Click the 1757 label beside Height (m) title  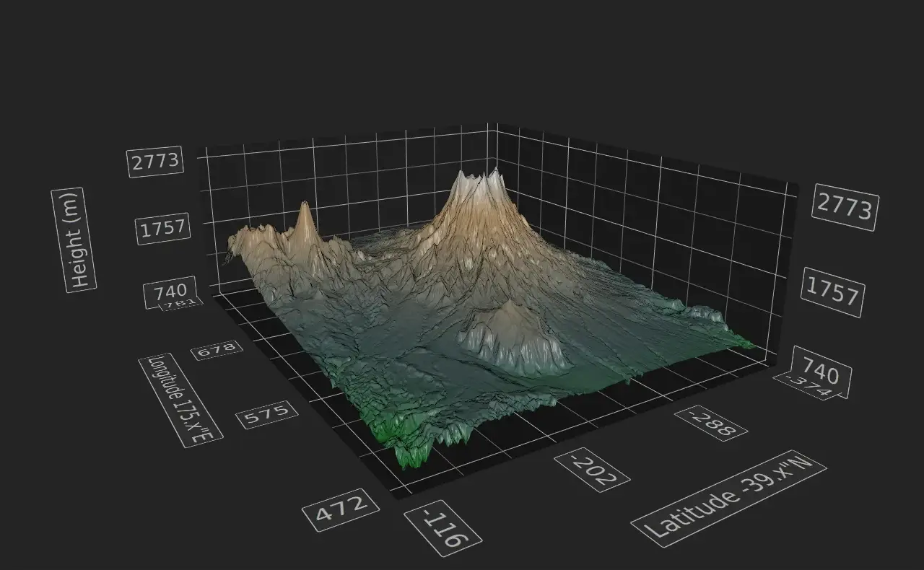click(164, 229)
